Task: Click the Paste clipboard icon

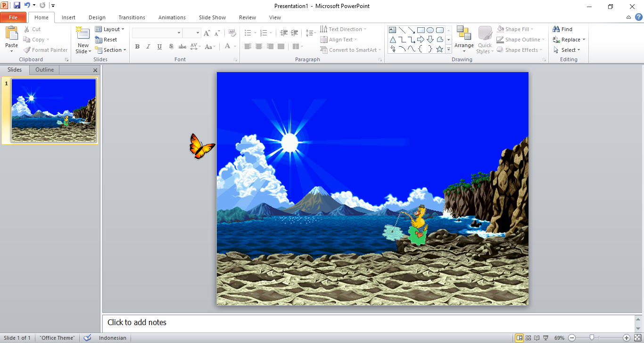Action: (11, 33)
